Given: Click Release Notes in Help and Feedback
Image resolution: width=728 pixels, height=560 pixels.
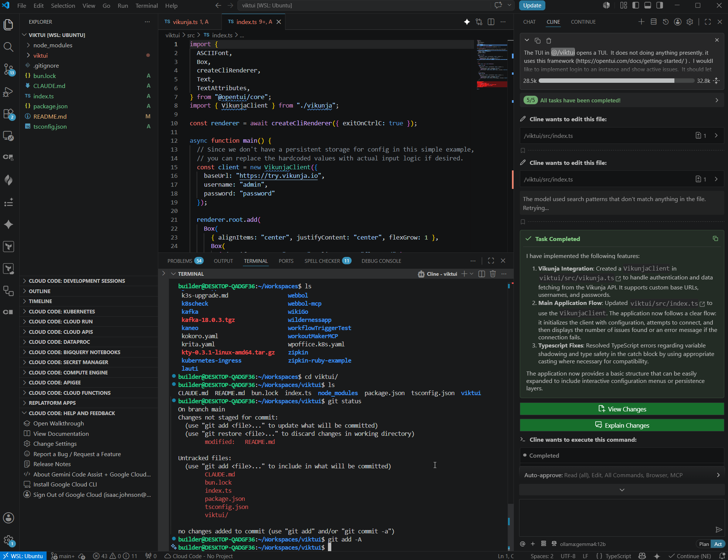Looking at the screenshot, I should (x=52, y=464).
